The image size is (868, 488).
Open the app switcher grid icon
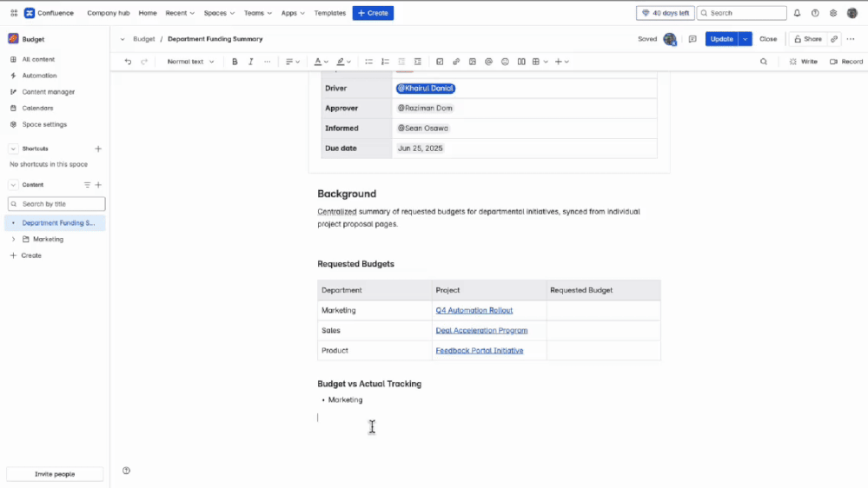[14, 13]
